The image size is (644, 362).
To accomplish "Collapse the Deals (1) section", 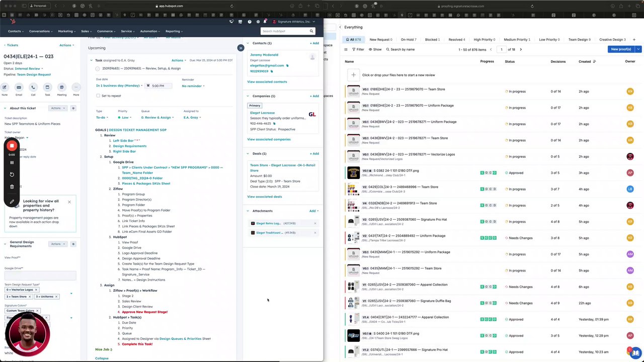I will coord(248,153).
